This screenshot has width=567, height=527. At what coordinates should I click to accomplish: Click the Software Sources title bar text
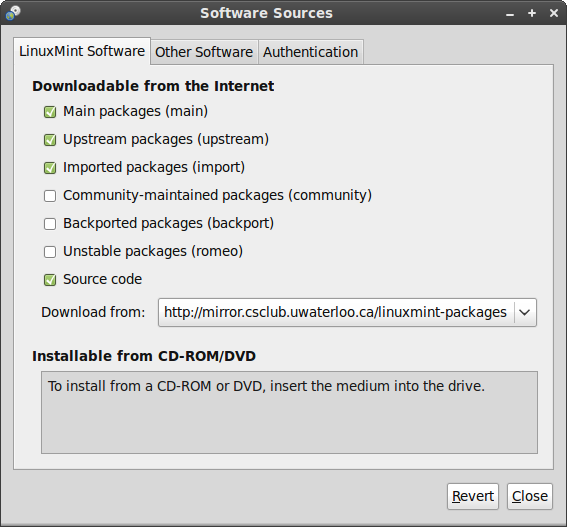267,13
